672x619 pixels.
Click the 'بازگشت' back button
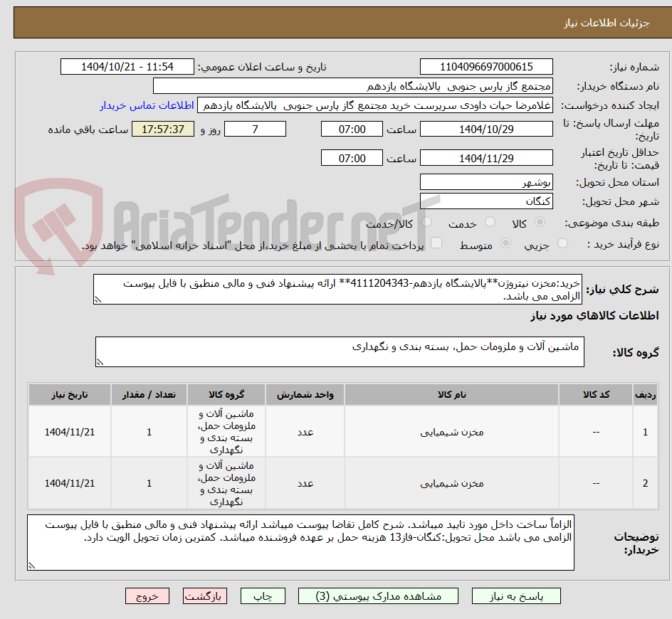tap(205, 596)
